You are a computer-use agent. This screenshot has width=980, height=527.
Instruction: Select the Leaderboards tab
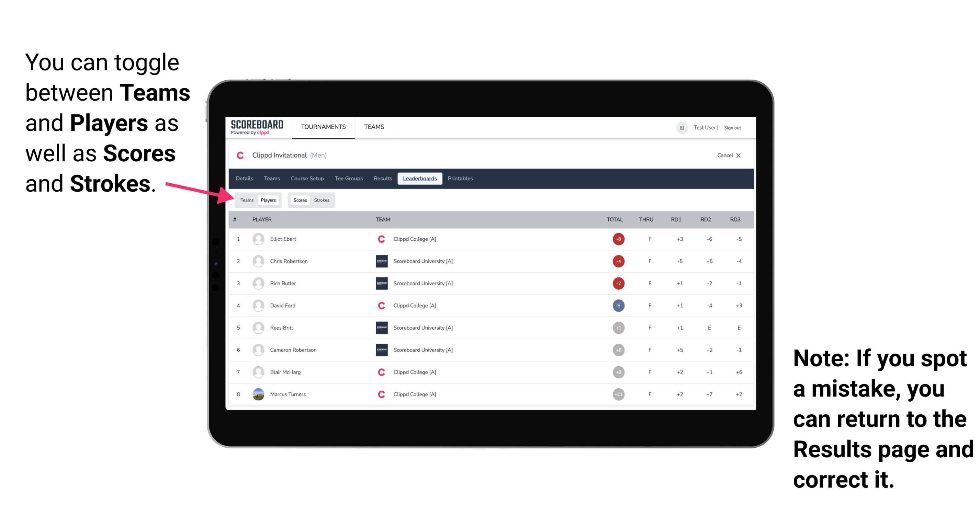click(420, 179)
